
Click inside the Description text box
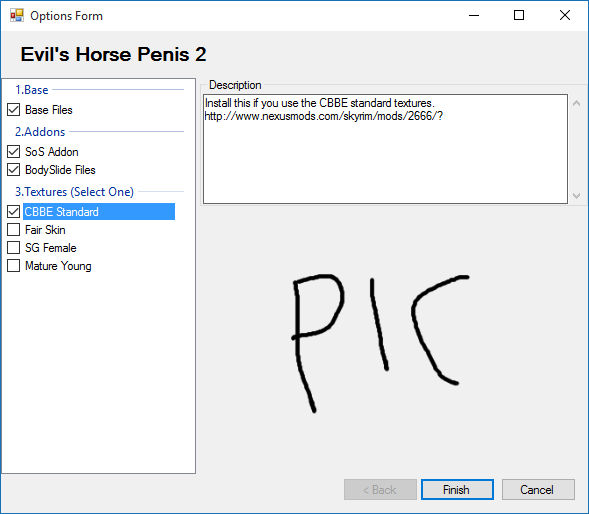tap(385, 149)
